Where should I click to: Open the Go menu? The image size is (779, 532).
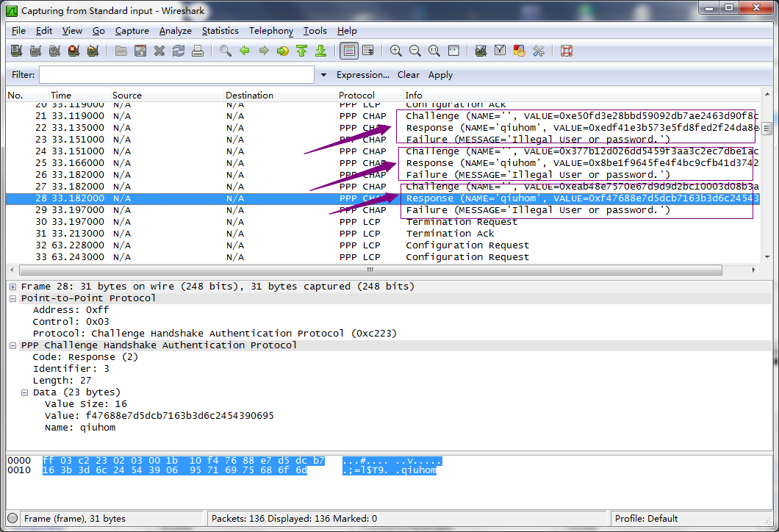point(98,31)
